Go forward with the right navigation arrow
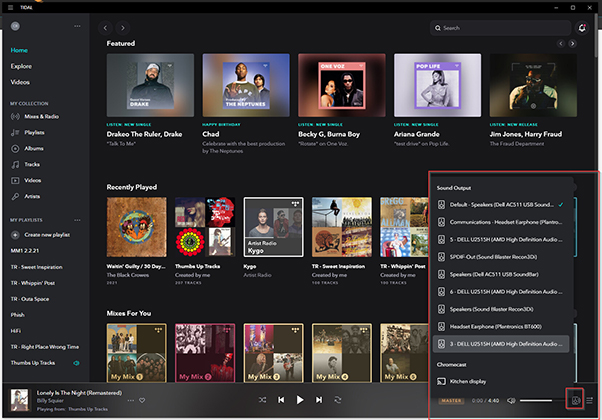Screen dimensions: 602x420 123,28
